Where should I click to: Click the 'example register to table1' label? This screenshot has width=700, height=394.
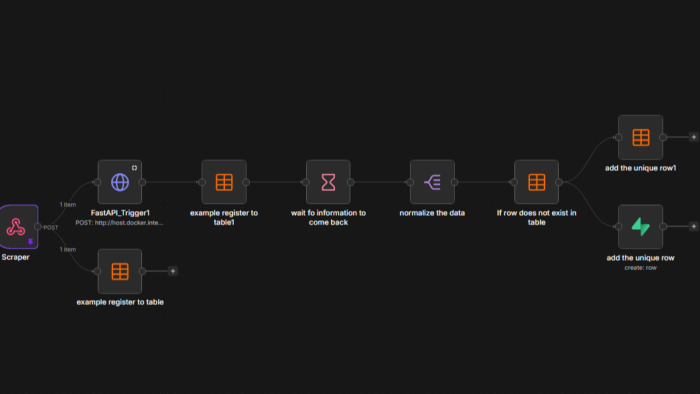click(224, 217)
